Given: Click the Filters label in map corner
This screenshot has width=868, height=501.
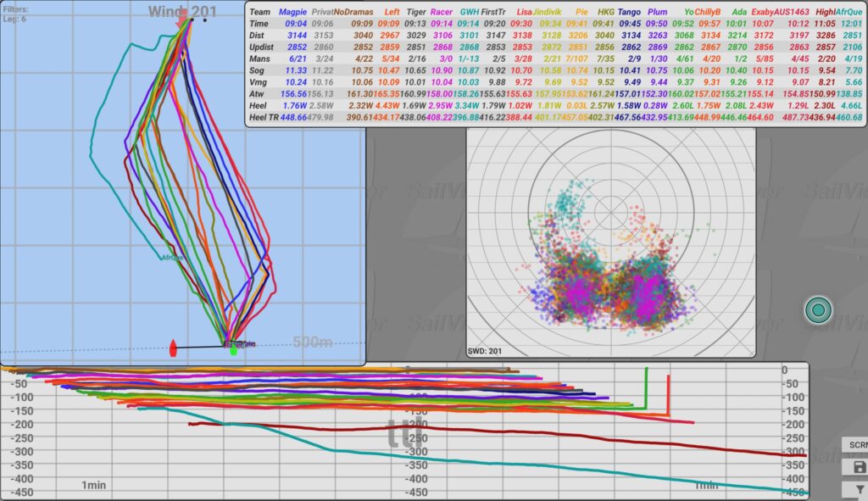Looking at the screenshot, I should [x=15, y=9].
